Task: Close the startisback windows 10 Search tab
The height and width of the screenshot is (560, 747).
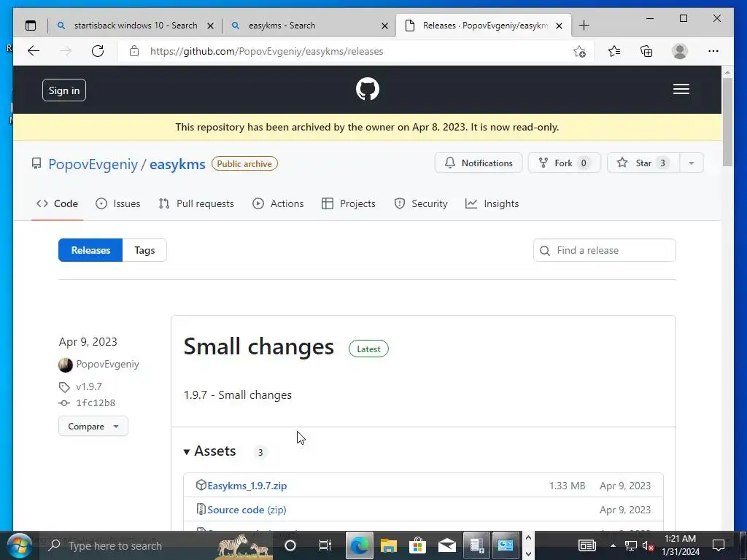Action: 210,26
